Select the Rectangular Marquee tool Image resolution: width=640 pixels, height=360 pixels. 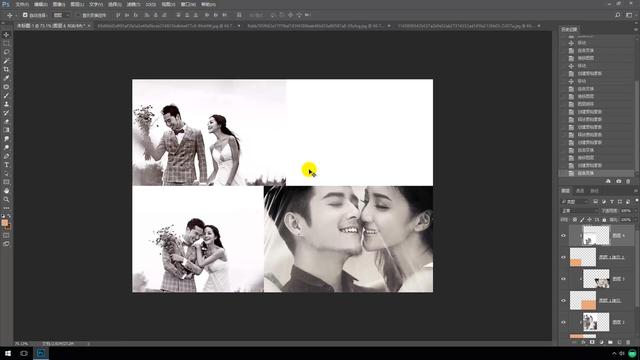click(6, 43)
